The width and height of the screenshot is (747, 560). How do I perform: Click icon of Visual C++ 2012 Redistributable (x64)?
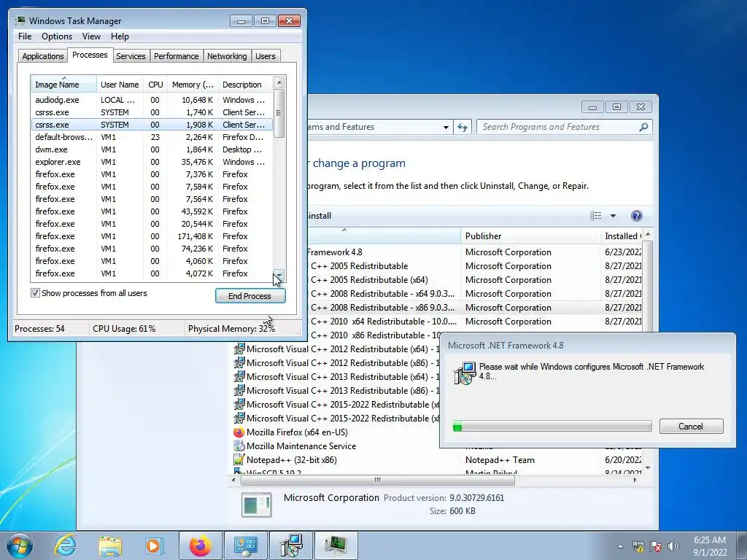[x=239, y=349]
